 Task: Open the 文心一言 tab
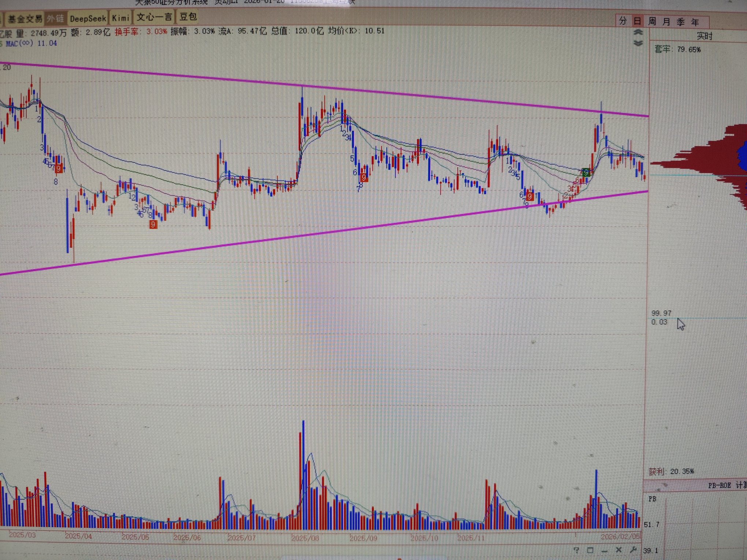[x=154, y=17]
